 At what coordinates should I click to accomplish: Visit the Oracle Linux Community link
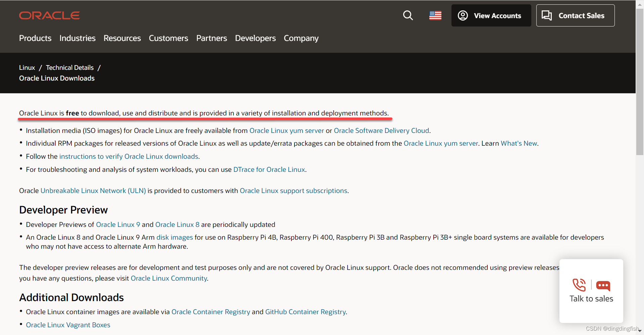pos(169,278)
